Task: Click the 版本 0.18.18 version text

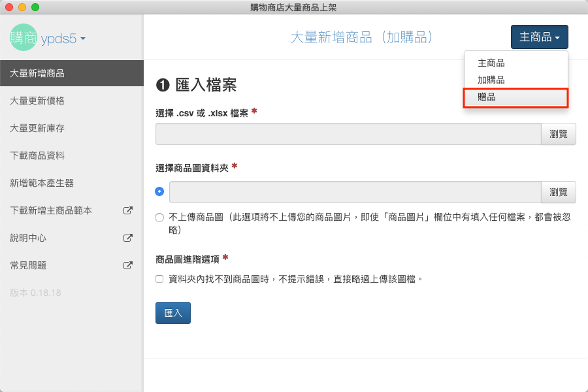Action: [x=35, y=293]
